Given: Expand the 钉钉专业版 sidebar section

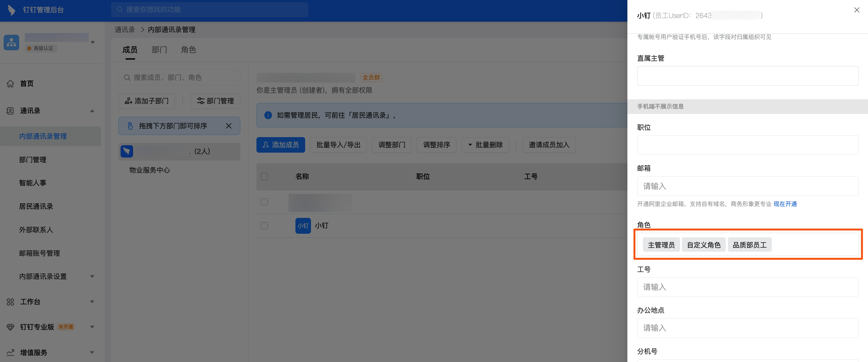Looking at the screenshot, I should [x=92, y=327].
